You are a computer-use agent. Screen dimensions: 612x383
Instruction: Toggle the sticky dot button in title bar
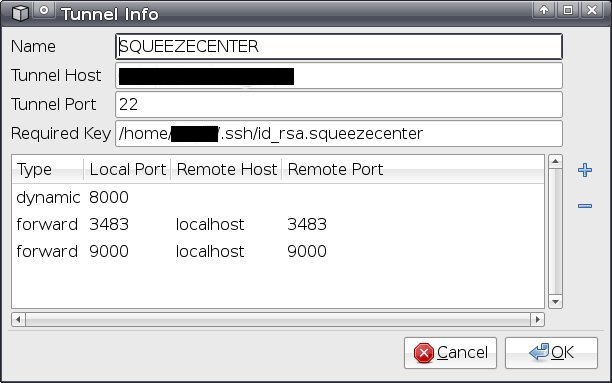(44, 10)
